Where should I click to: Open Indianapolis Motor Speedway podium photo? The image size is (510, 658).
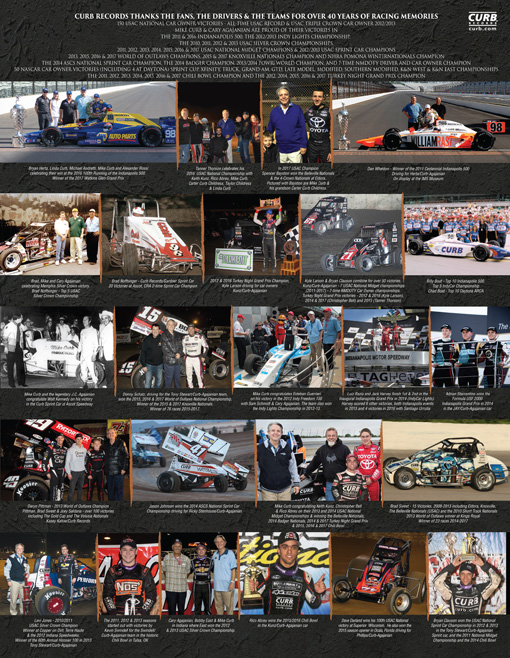(x=386, y=347)
